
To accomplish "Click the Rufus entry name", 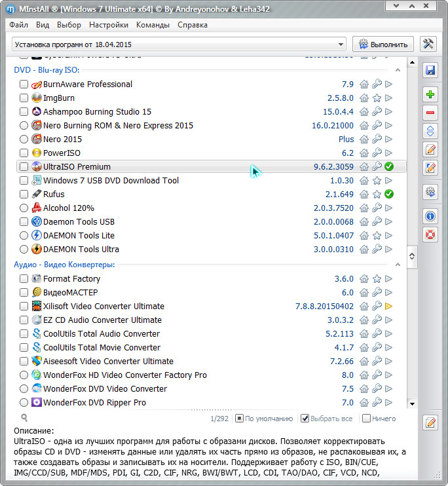I will click(54, 195).
